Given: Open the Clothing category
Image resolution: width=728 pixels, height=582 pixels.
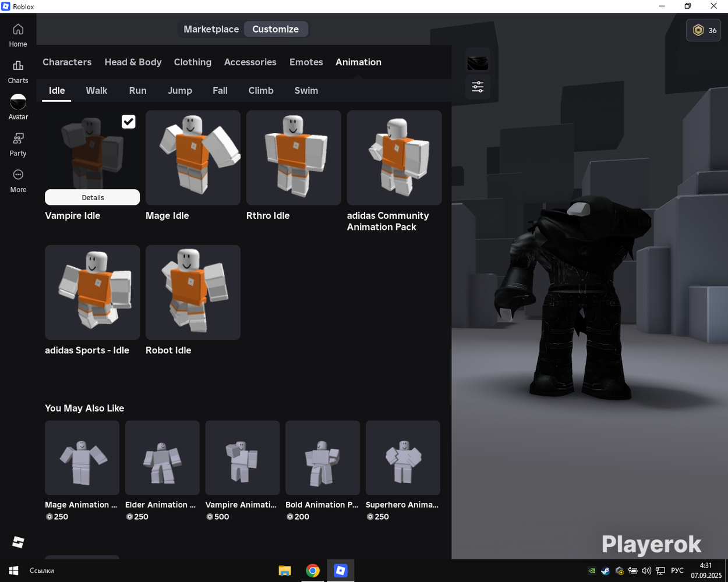Looking at the screenshot, I should pyautogui.click(x=192, y=62).
